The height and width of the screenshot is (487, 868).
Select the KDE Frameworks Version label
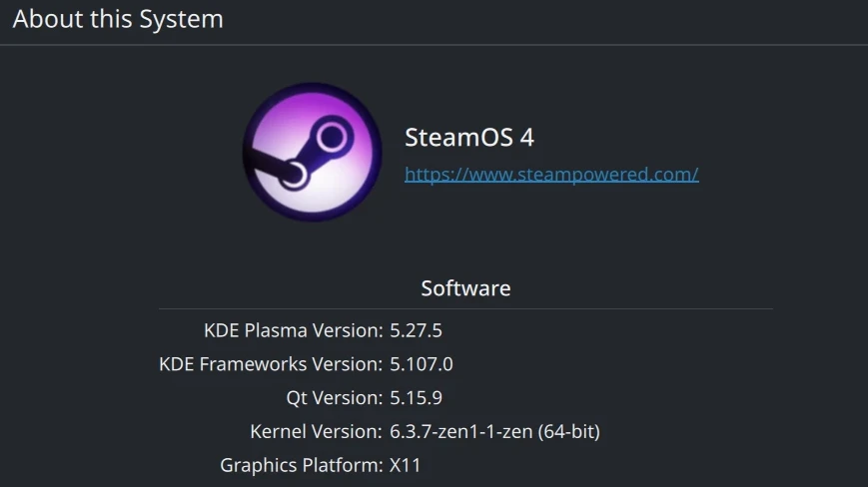(x=271, y=364)
